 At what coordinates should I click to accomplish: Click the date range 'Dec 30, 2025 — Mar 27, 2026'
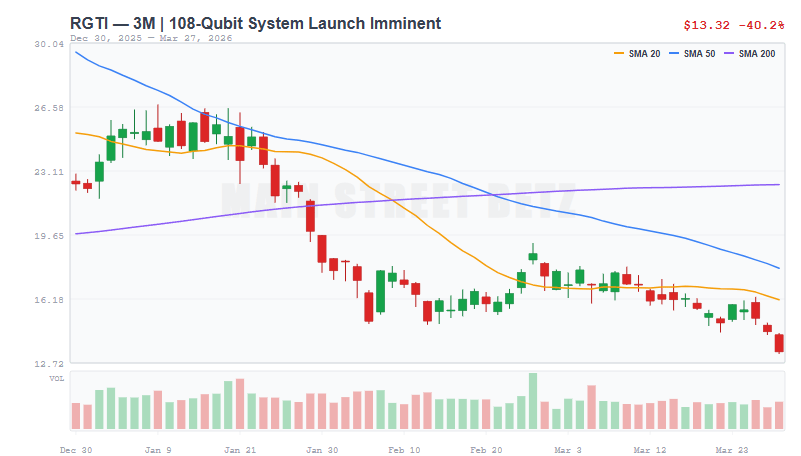coord(151,38)
